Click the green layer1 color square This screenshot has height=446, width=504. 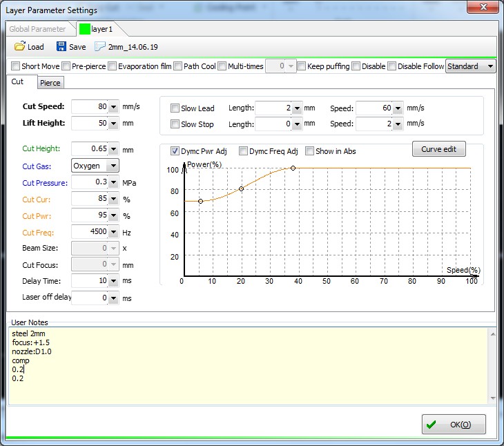click(x=84, y=29)
